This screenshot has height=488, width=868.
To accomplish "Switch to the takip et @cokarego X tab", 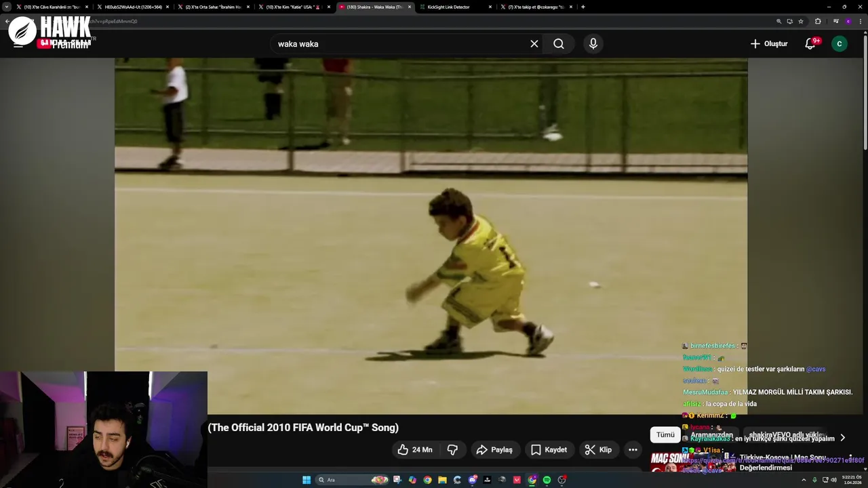I will pos(536,7).
